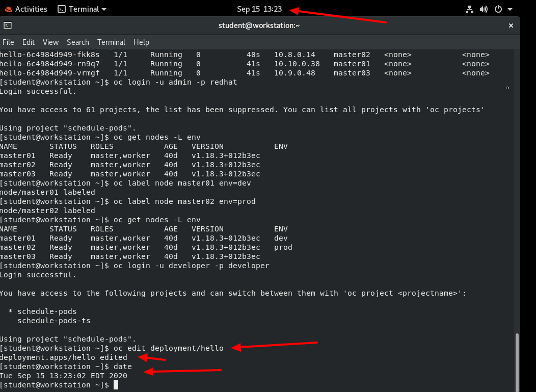Click the power icon in system tray
This screenshot has width=536, height=392.
pyautogui.click(x=498, y=9)
